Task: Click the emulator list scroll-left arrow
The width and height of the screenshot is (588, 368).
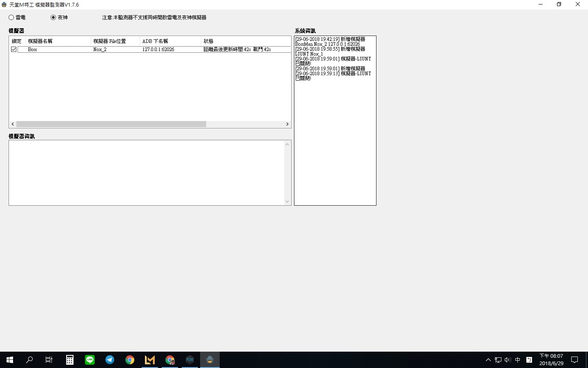Action: 13,124
